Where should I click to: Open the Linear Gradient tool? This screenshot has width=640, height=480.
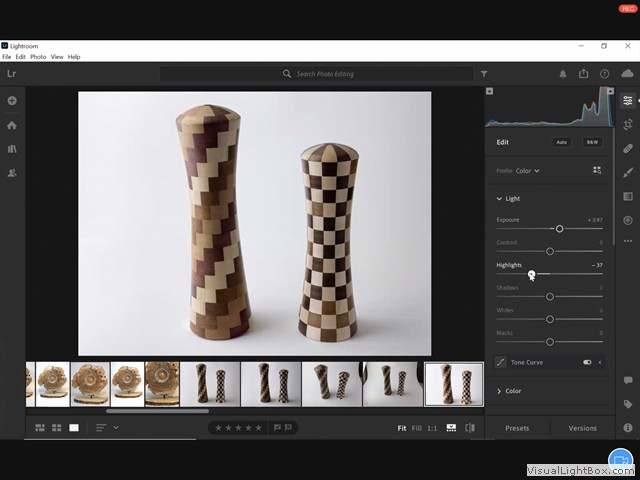(628, 196)
